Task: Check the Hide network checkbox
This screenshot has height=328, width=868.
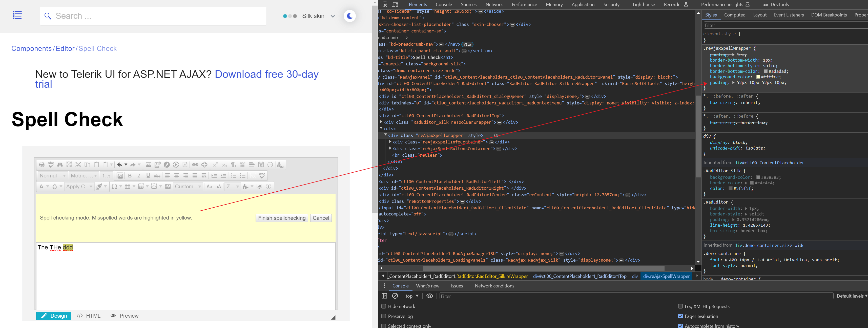Action: (383, 306)
